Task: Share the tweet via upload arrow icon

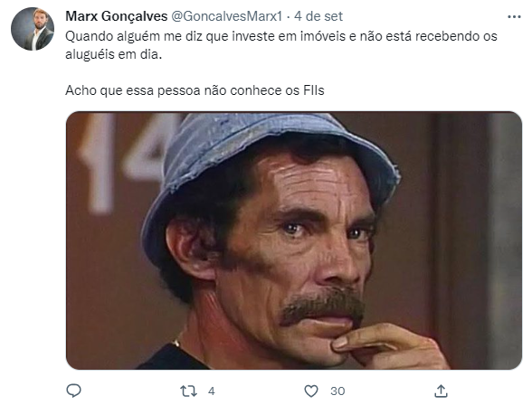Action: (441, 391)
